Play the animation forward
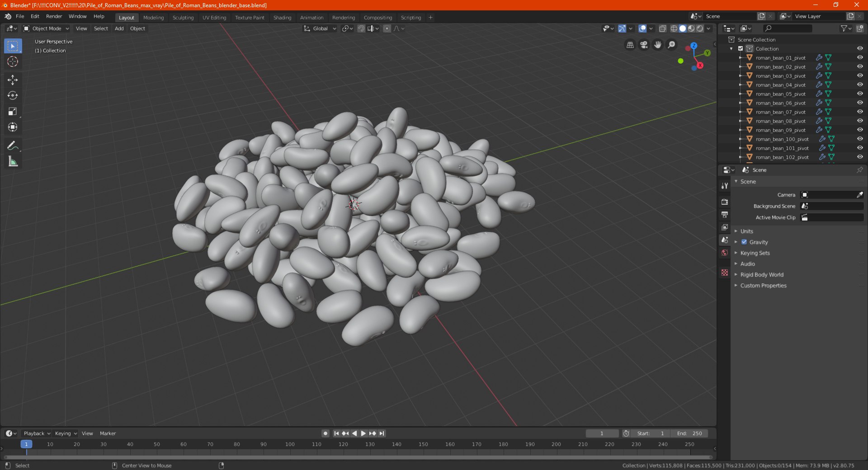This screenshot has width=868, height=470. [363, 433]
